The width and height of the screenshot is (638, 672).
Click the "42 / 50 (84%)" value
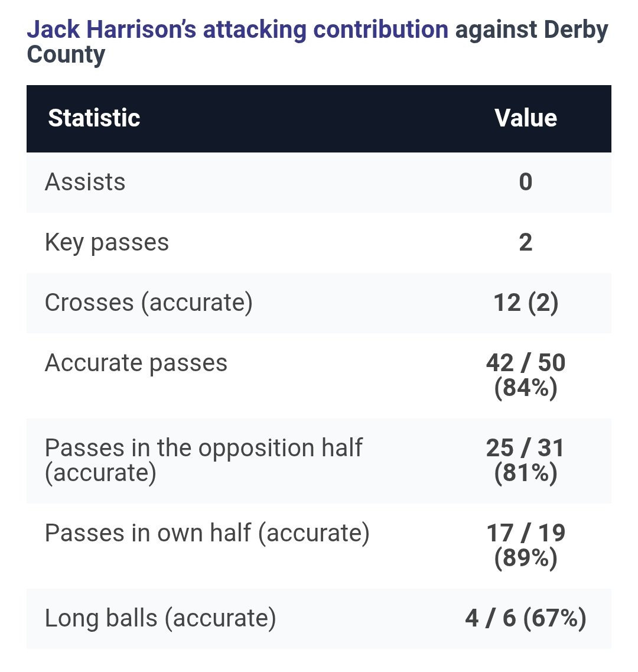coord(526,375)
